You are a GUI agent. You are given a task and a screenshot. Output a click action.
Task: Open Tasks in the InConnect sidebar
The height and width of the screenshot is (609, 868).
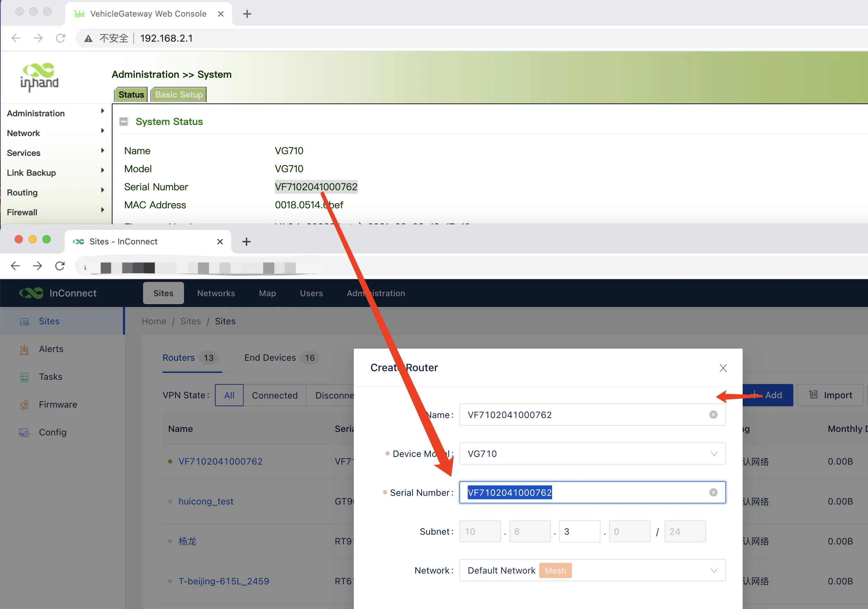point(50,377)
